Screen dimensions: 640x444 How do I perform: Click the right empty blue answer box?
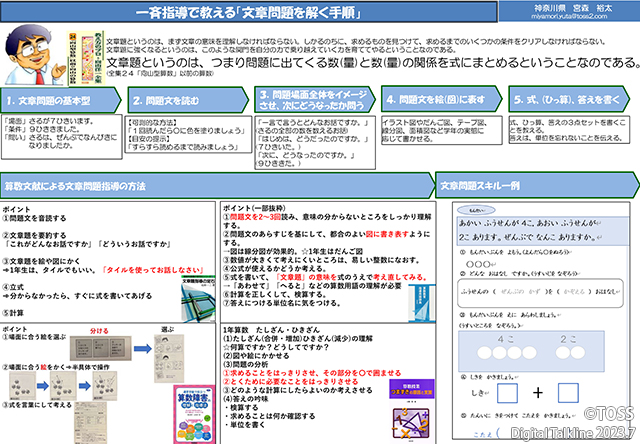coord(567,393)
